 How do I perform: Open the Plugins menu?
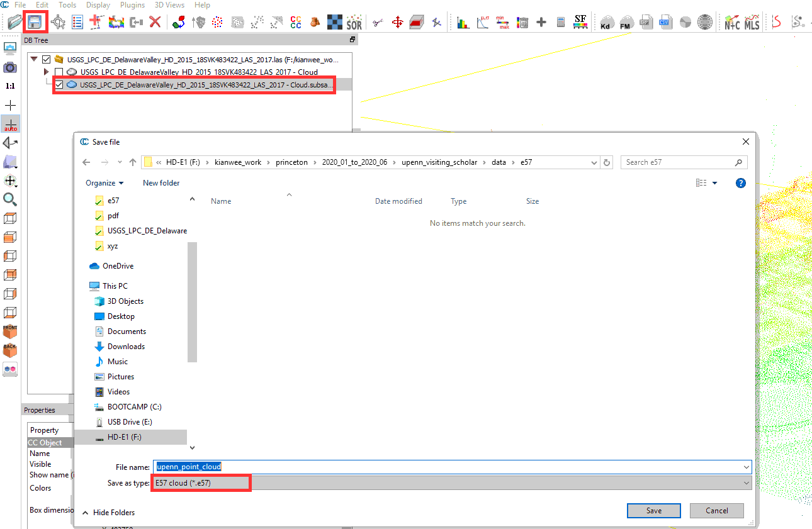tap(132, 5)
